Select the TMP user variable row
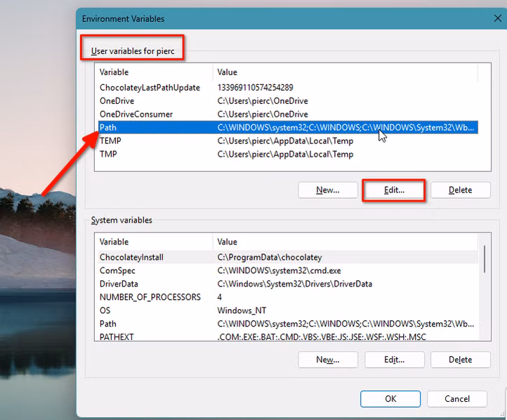This screenshot has width=507, height=420. tap(108, 155)
